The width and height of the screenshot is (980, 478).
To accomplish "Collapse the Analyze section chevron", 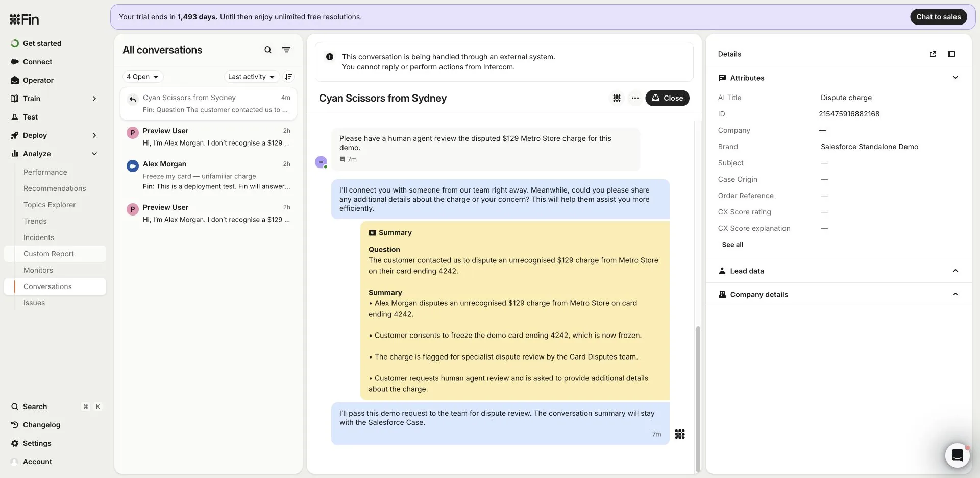I will pyautogui.click(x=94, y=154).
